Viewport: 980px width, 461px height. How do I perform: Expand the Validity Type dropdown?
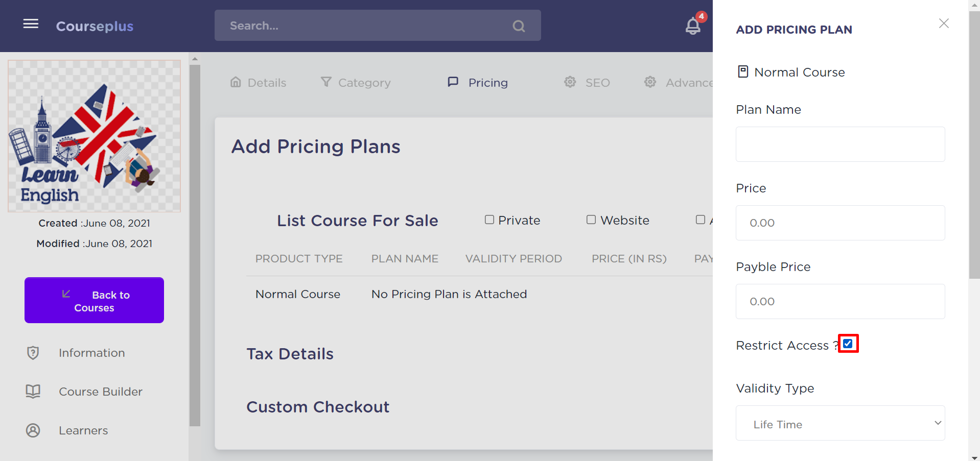point(840,423)
